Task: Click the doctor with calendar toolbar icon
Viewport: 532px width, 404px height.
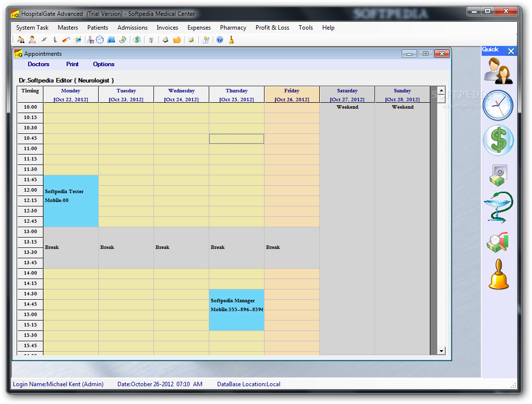Action: (x=90, y=40)
